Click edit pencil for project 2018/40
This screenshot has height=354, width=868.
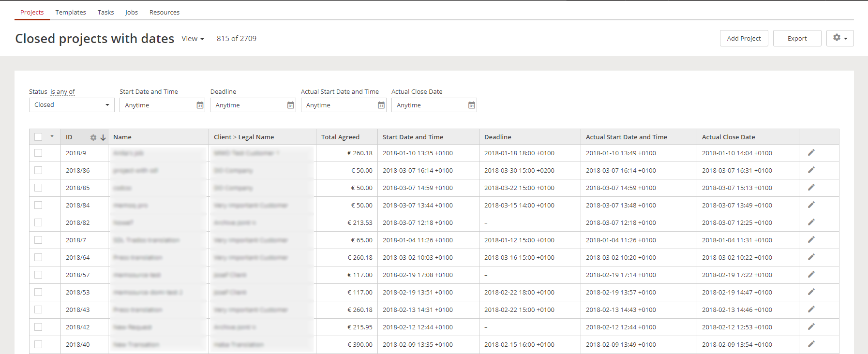tap(811, 344)
